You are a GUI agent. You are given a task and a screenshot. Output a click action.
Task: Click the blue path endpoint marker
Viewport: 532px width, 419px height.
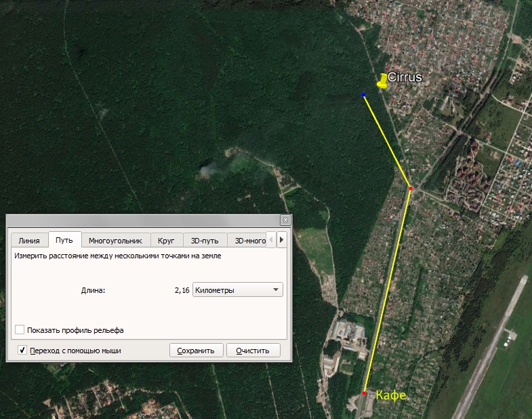click(x=363, y=95)
